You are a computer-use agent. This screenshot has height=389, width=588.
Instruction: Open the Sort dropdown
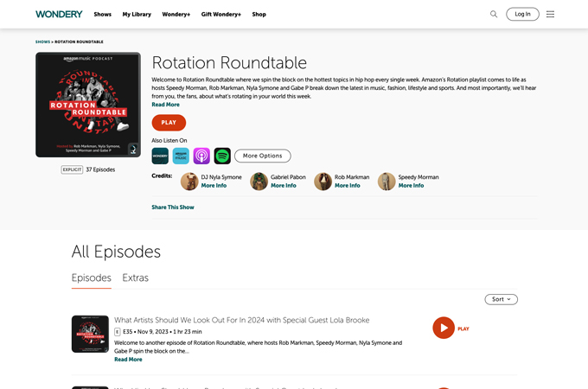(x=501, y=299)
